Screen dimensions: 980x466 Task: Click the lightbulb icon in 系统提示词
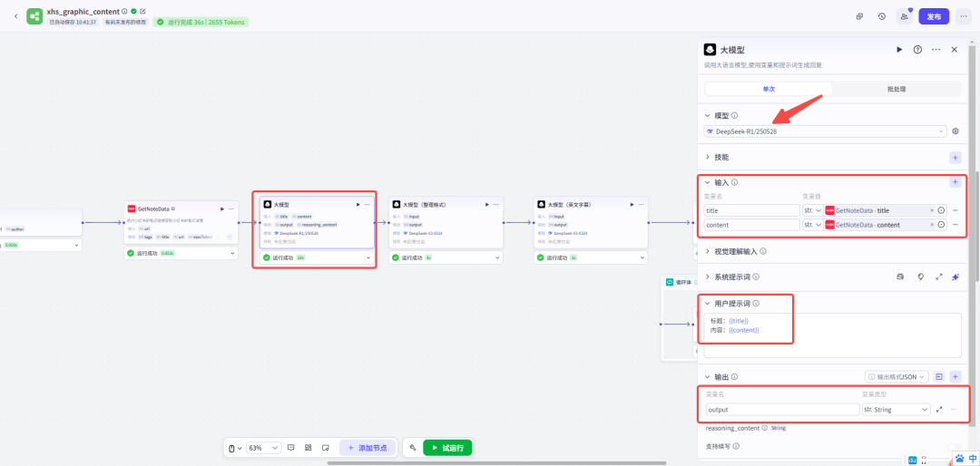click(x=921, y=277)
